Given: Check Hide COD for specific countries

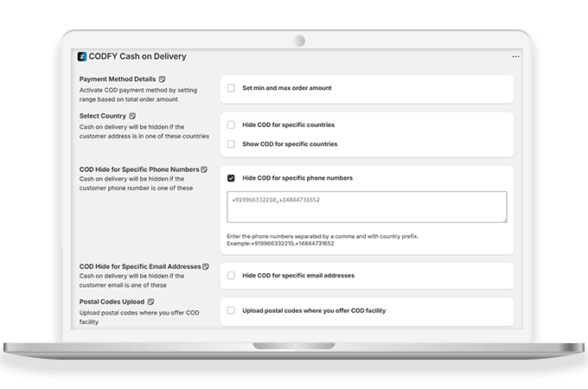Looking at the screenshot, I should click(x=231, y=124).
